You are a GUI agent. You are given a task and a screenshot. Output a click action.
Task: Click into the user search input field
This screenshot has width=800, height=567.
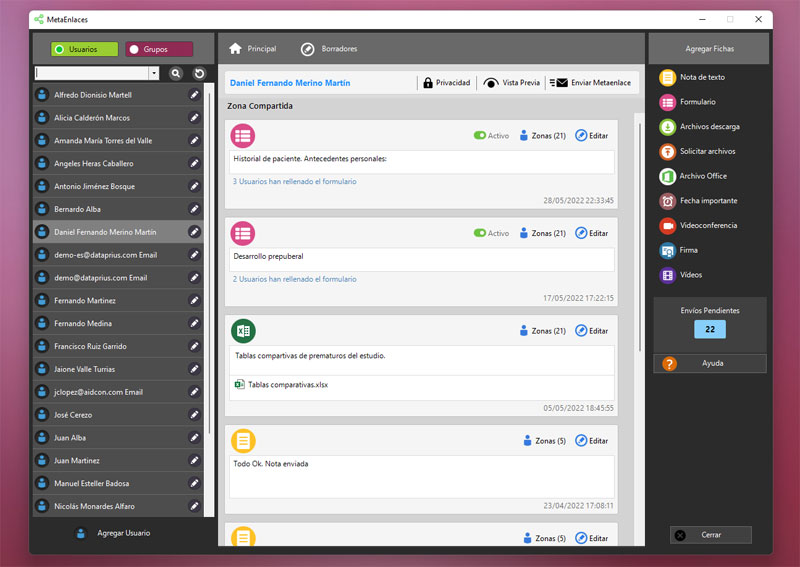92,73
